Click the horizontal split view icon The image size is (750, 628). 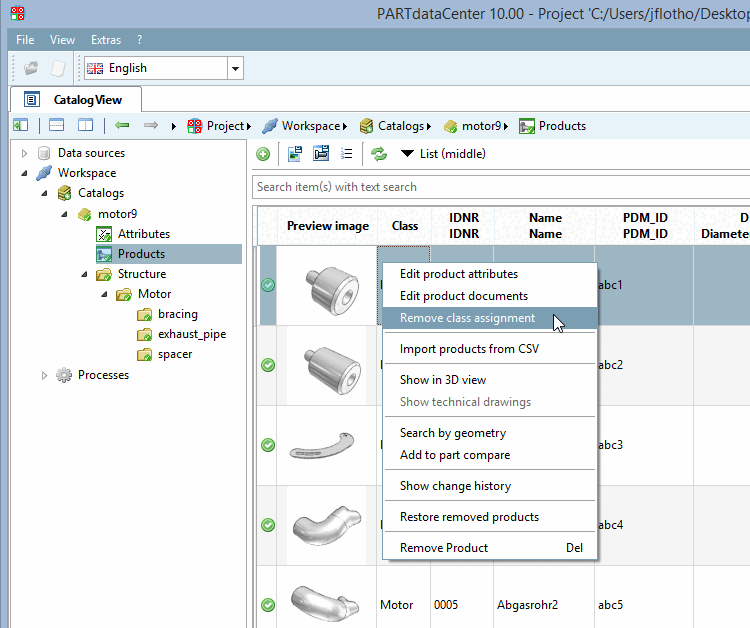click(56, 126)
